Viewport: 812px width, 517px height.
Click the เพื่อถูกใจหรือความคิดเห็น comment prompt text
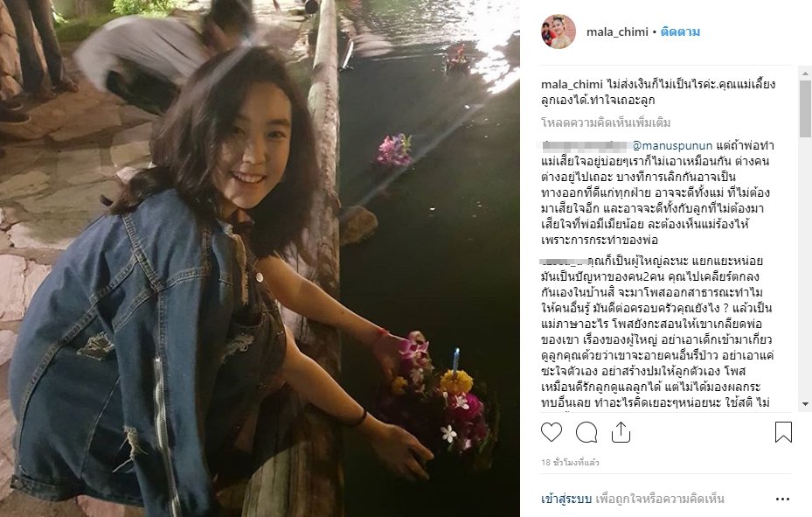pyautogui.click(x=660, y=499)
